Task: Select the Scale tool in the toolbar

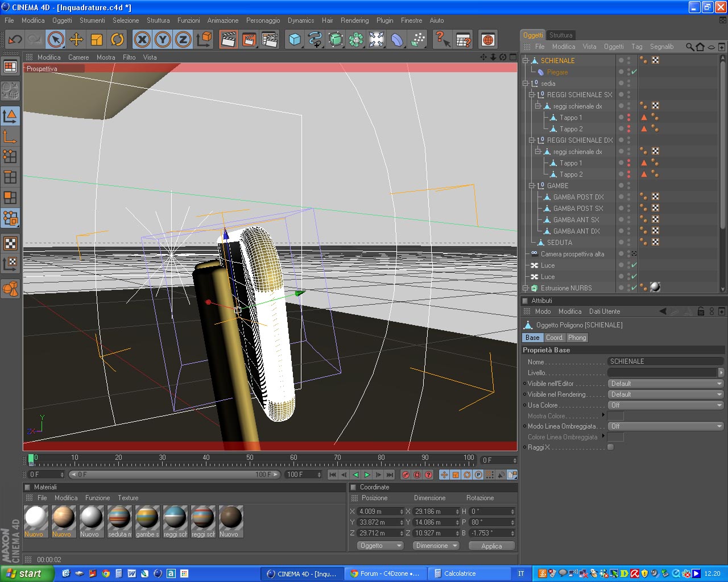Action: (97, 39)
